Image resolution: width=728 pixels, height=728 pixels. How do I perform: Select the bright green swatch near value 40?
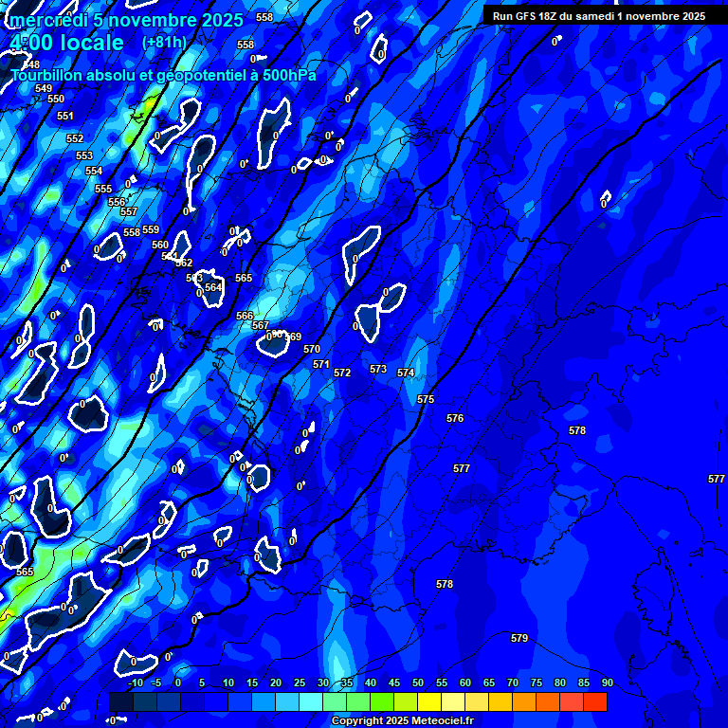pyautogui.click(x=382, y=701)
